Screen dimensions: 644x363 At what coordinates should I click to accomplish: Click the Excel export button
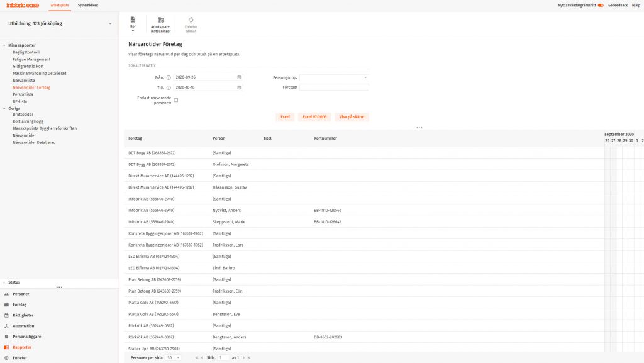point(285,117)
